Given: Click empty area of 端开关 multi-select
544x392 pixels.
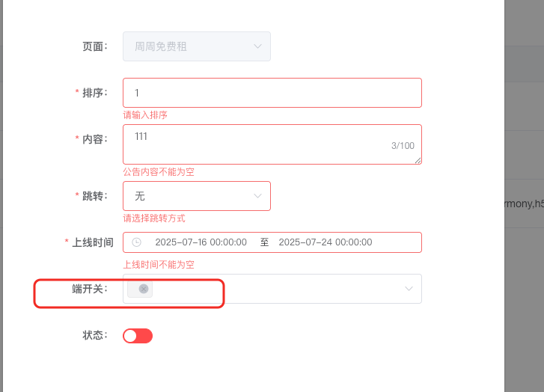Looking at the screenshot, I should coord(278,289).
